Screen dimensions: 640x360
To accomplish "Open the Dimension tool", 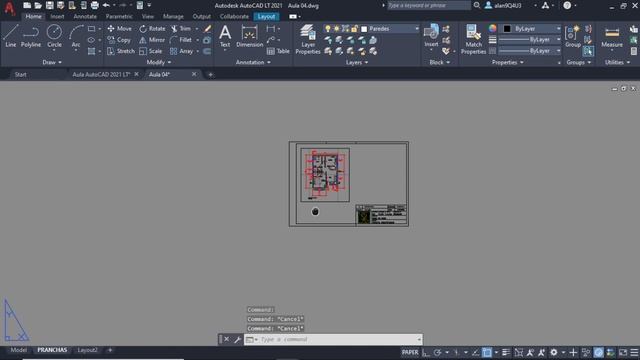I will tap(249, 36).
